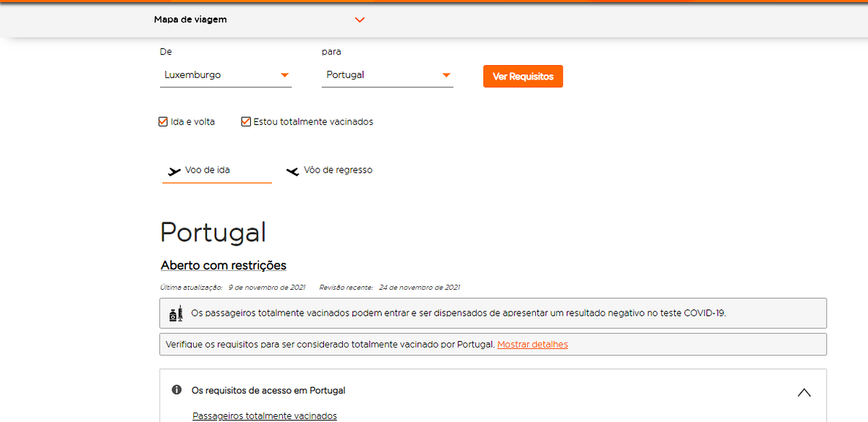Open the Portugal destination dropdown arrow
Image resolution: width=868 pixels, height=422 pixels.
click(446, 75)
